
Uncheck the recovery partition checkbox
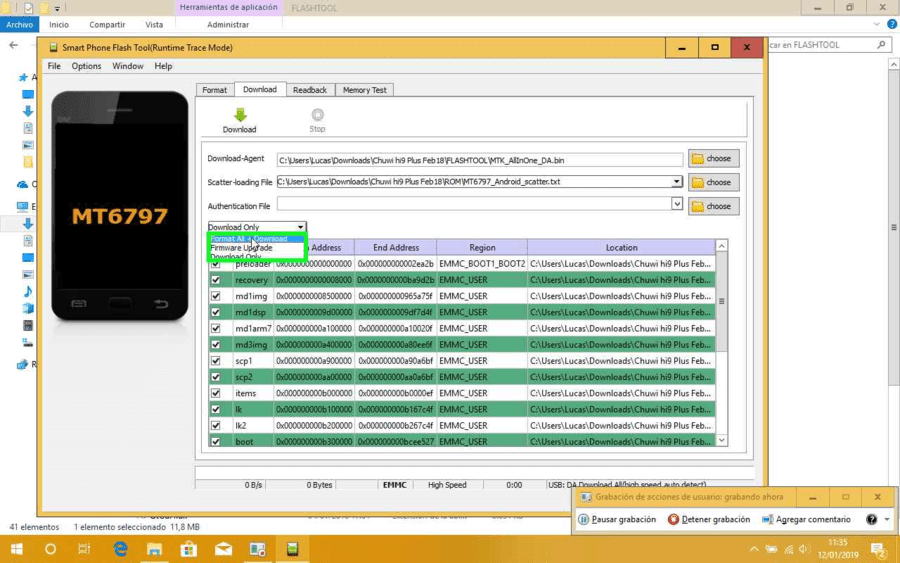point(216,280)
